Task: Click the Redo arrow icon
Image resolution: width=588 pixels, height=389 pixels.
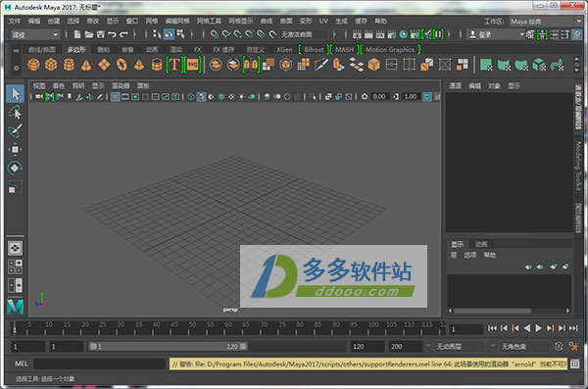Action: click(123, 34)
